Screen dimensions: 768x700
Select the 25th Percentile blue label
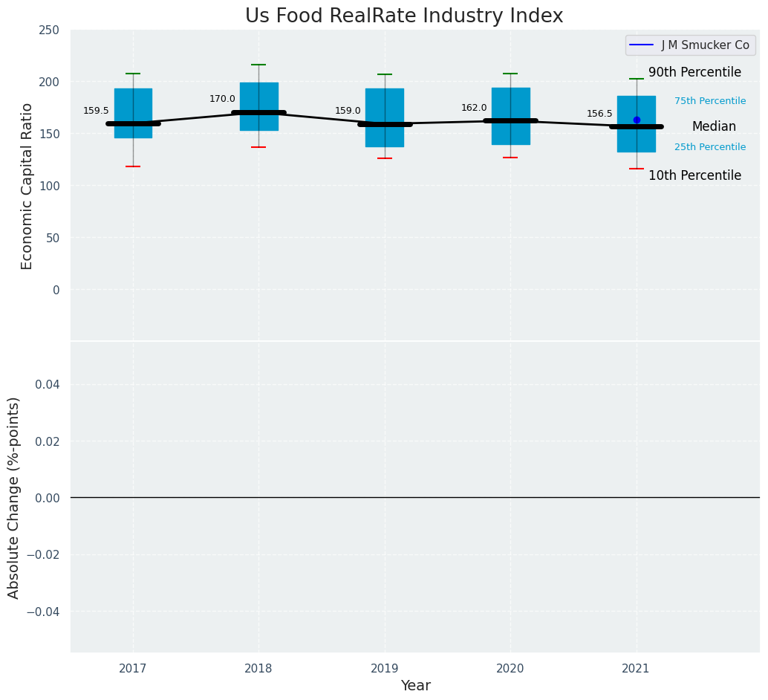710,147
